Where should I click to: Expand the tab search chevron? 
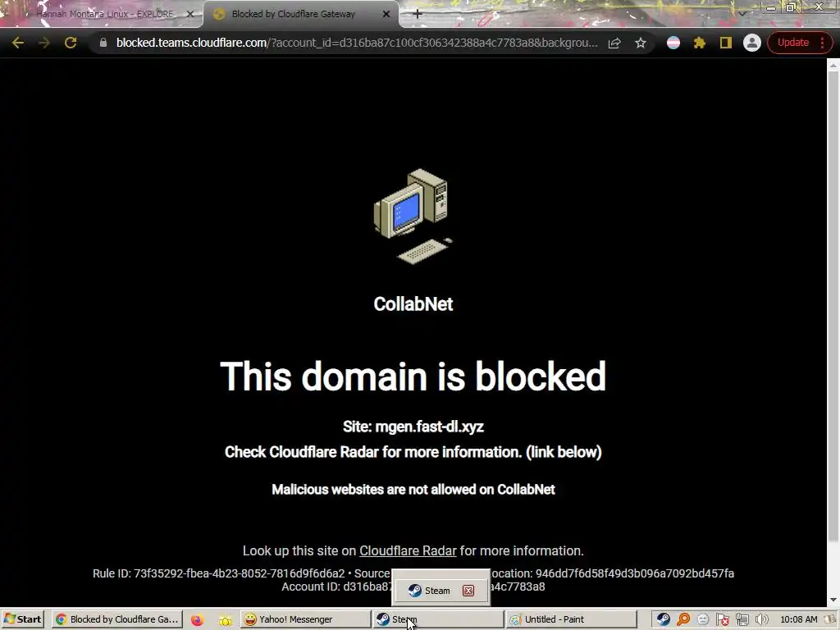(x=742, y=13)
